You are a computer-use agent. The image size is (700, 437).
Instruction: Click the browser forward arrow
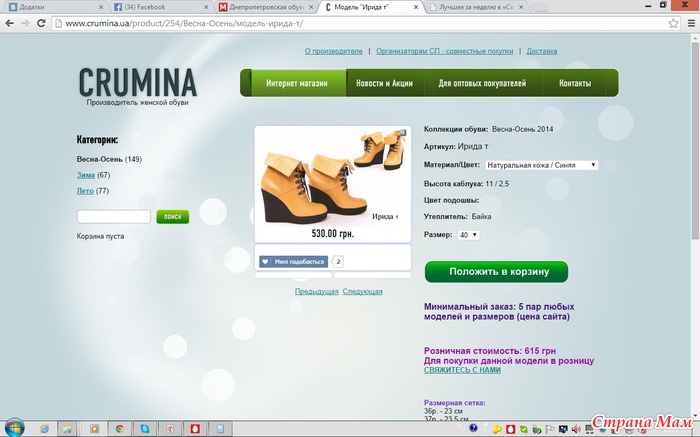coord(25,23)
